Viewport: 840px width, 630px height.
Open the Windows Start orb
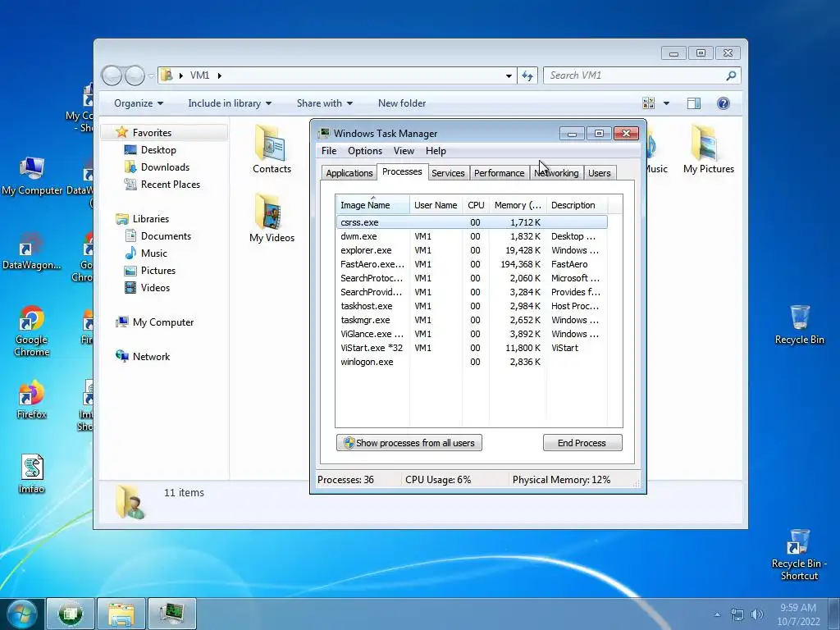[x=22, y=614]
